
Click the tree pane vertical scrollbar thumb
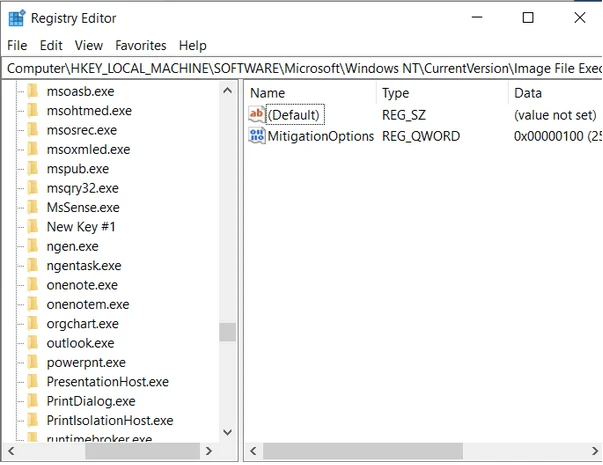tap(227, 332)
